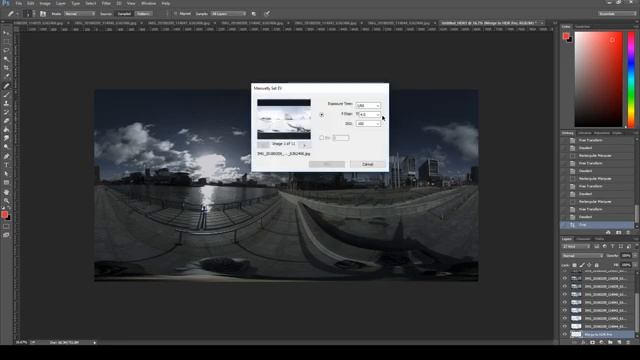Select the Rectangular Marquee tool in toolbox
Screen dimensions: 640x360
pyautogui.click(x=6, y=42)
